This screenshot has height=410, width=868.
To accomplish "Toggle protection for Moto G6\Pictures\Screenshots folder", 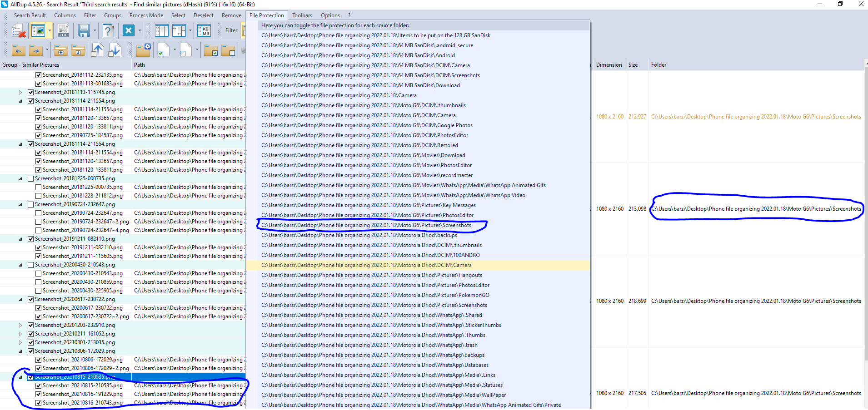I will pyautogui.click(x=366, y=225).
